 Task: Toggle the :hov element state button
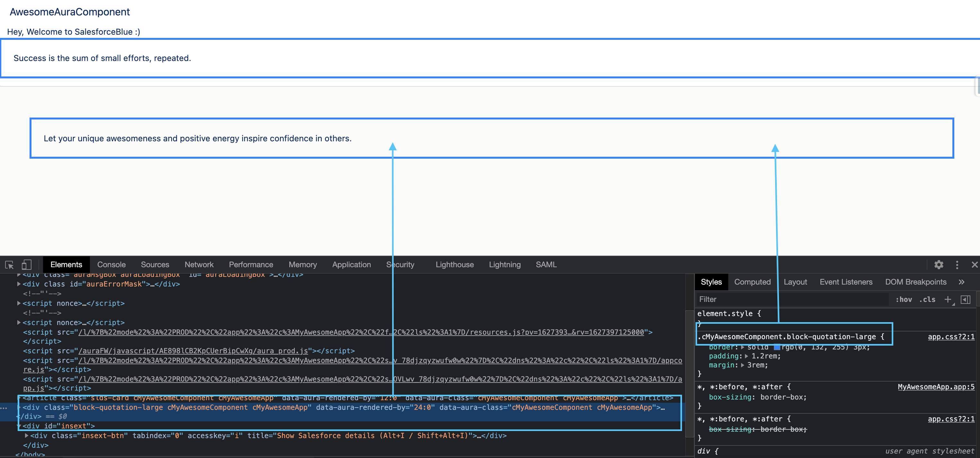coord(904,299)
